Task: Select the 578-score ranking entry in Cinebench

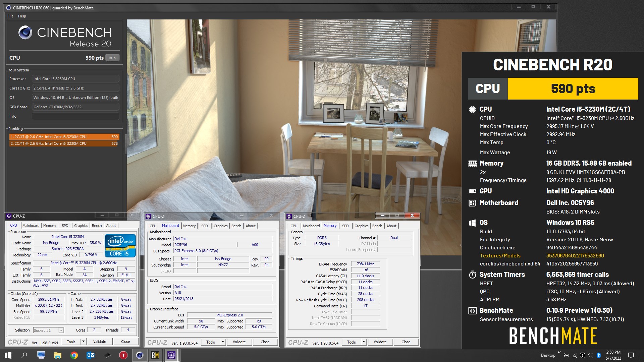Action: [64, 143]
